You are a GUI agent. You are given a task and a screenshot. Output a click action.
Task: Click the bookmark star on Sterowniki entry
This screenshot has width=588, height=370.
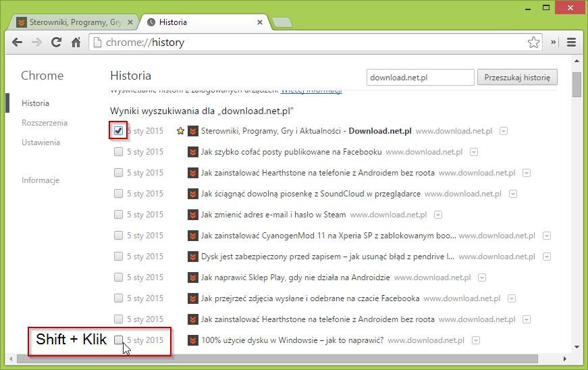point(180,131)
